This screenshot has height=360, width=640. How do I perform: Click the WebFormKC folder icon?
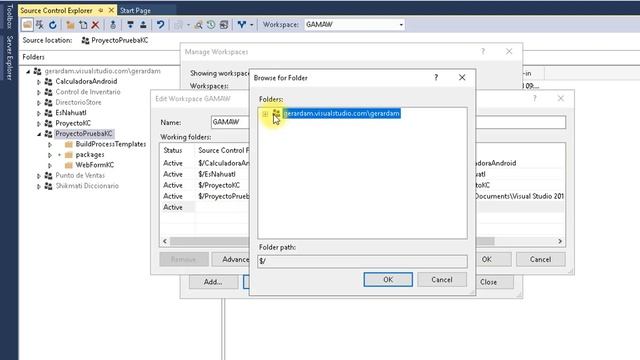[x=69, y=165]
